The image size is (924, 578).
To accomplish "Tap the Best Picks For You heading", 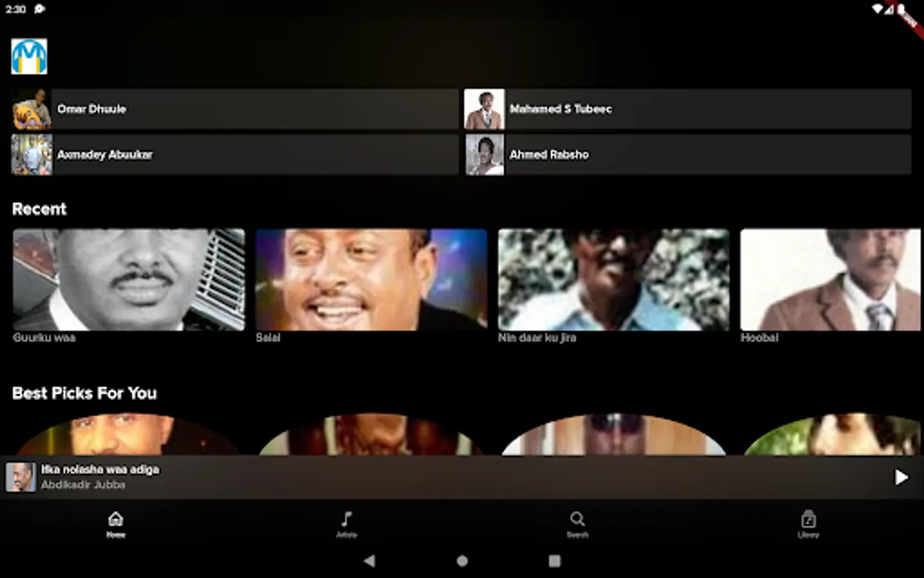I will point(85,393).
